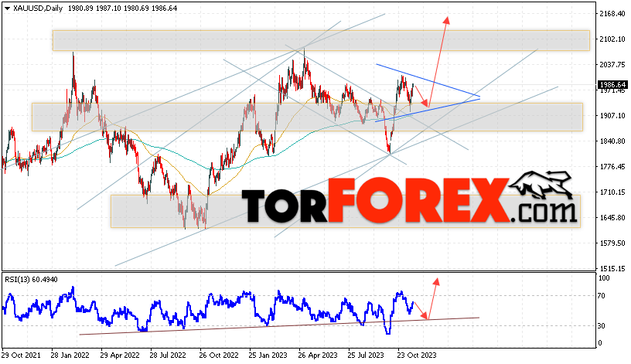Select the OHLC values 1980.89 1987.10 1980.69 1986.64
This screenshot has width=631, height=364.
tap(122, 8)
